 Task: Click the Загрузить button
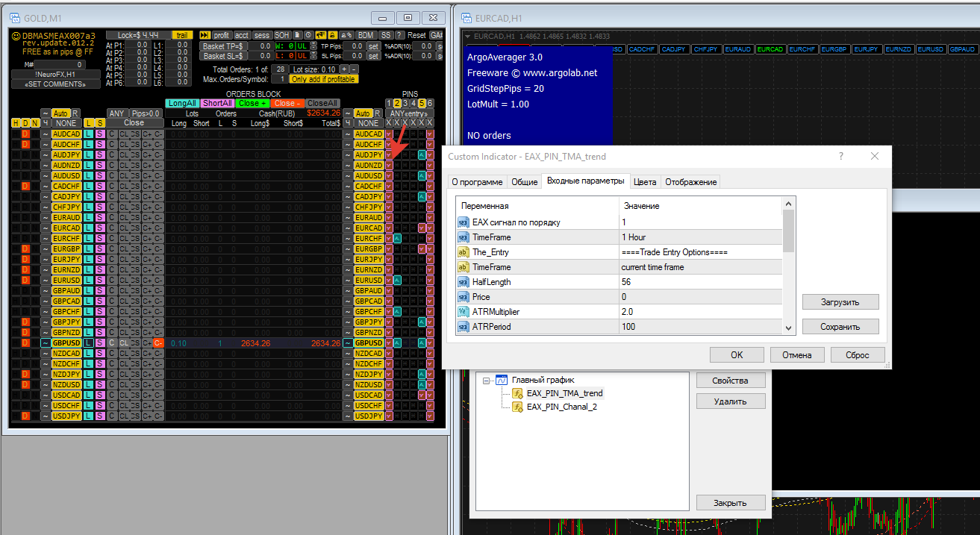point(840,302)
